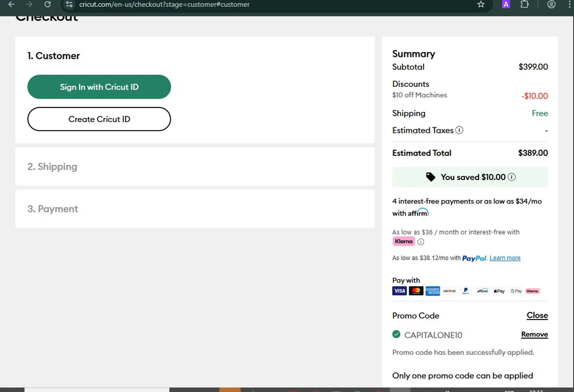The image size is (574, 392).
Task: Click the browser forward arrow
Action: [x=29, y=4]
